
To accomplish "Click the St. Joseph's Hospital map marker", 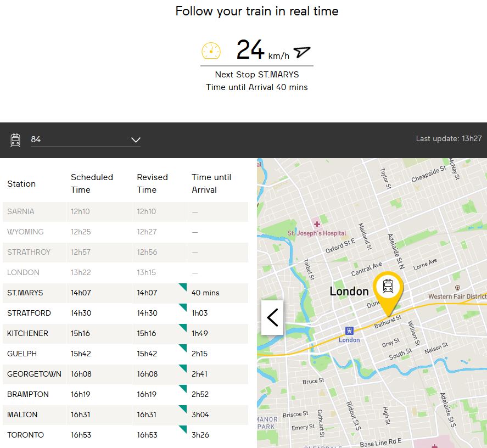I will tap(317, 224).
